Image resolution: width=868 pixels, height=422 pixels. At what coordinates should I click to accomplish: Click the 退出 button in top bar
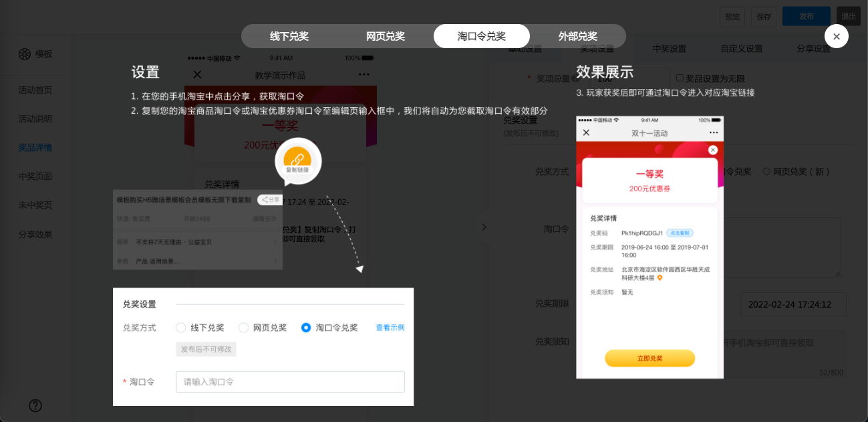[849, 17]
